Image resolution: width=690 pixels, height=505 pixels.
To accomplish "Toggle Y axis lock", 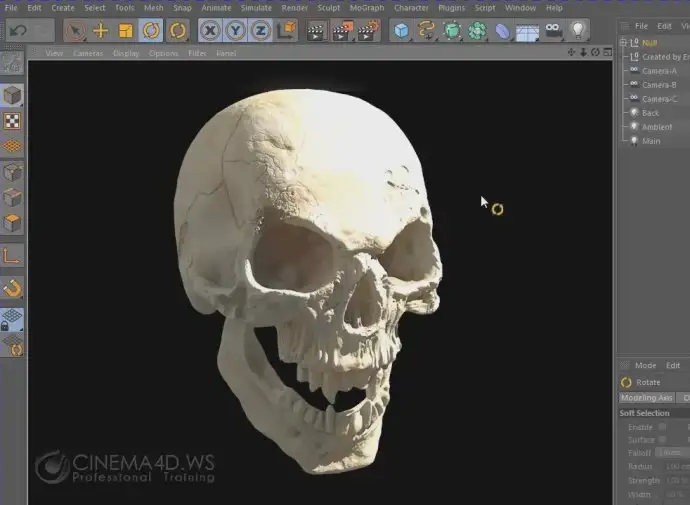I will [x=235, y=31].
